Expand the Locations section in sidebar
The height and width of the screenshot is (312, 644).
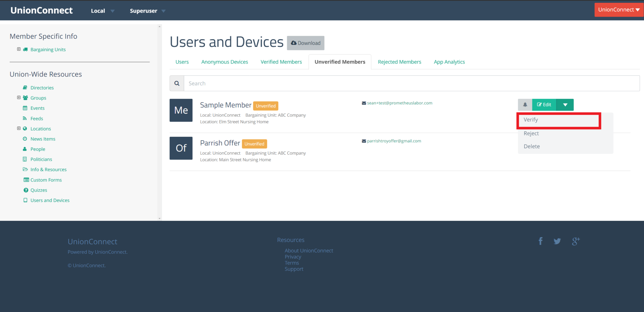click(x=19, y=128)
